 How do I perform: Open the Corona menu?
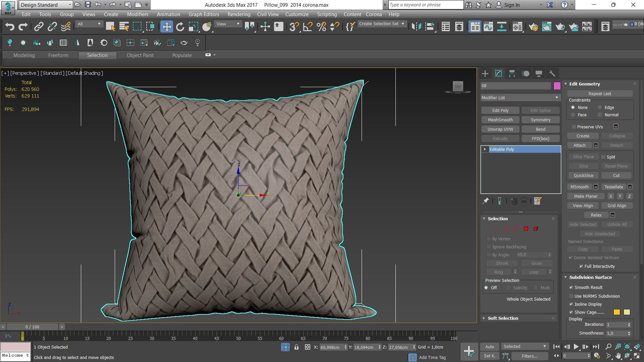tap(374, 14)
